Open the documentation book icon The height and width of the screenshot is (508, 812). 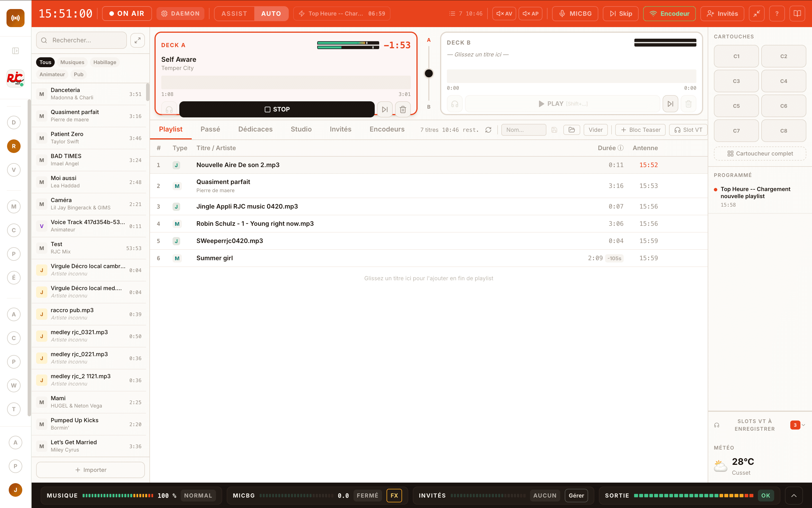pos(797,14)
